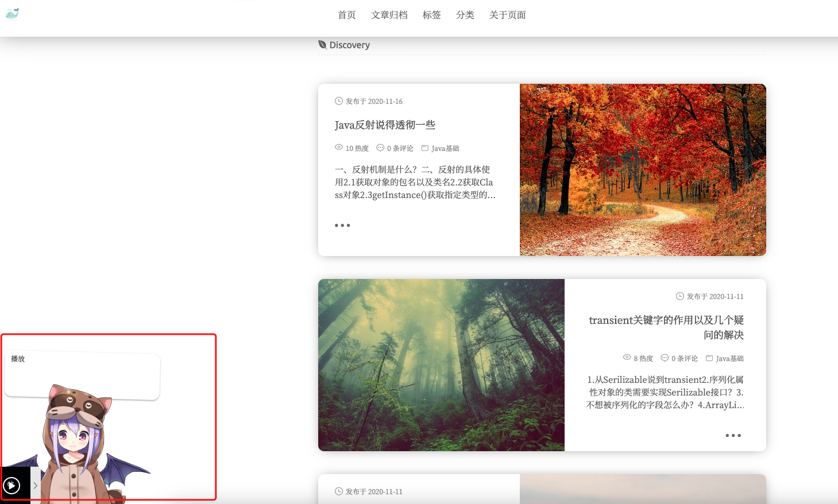Open the autumn forest thumbnail

[643, 170]
